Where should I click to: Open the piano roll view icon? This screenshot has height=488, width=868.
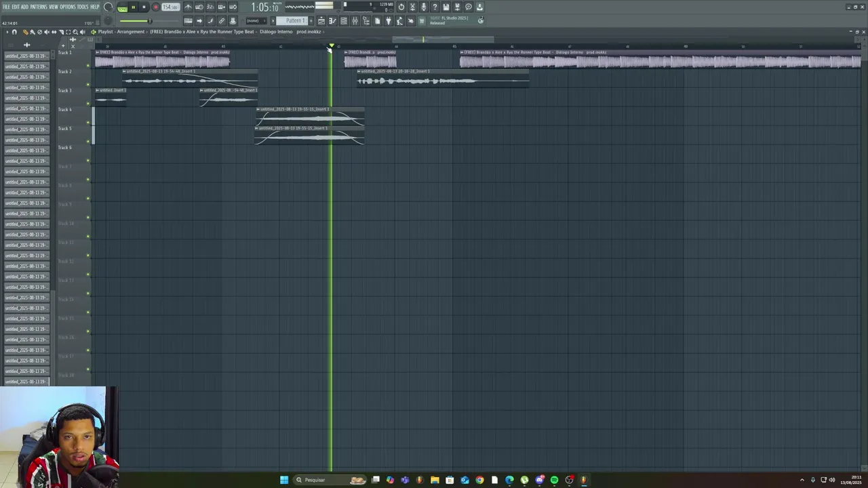coord(332,21)
